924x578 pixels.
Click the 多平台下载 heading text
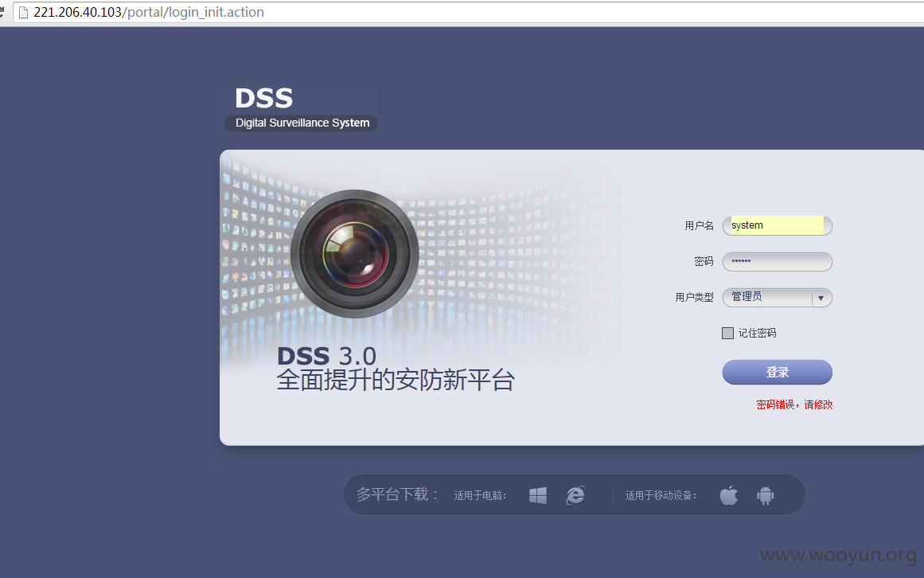(x=397, y=494)
